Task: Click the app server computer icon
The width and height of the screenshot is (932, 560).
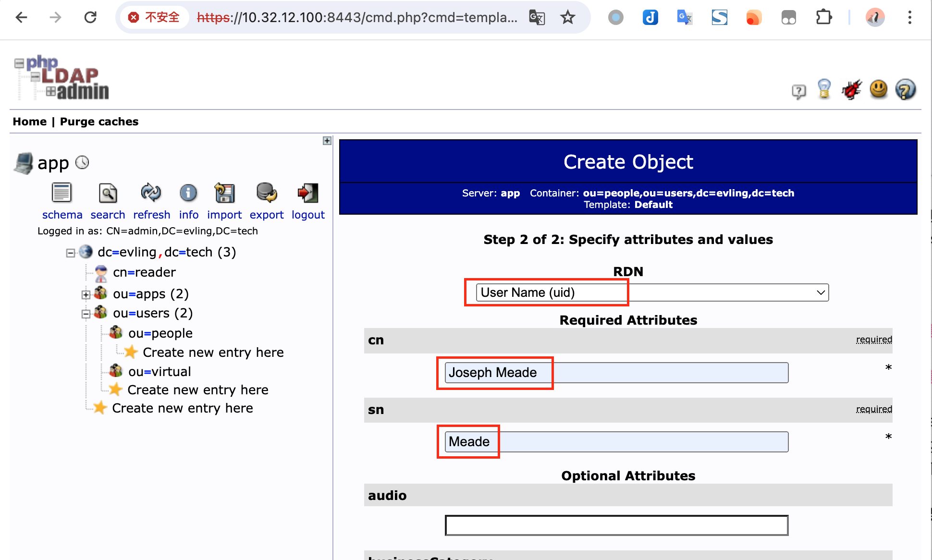Action: 24,163
